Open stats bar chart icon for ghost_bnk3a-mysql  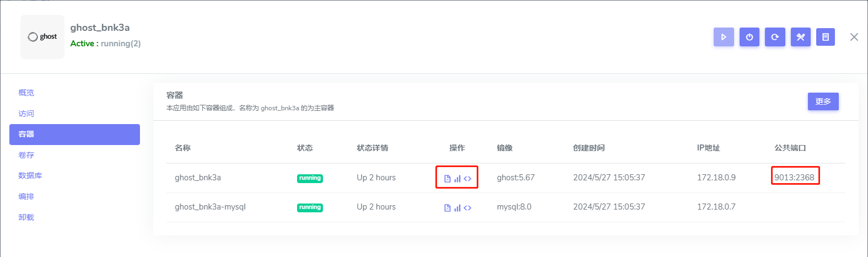click(457, 208)
